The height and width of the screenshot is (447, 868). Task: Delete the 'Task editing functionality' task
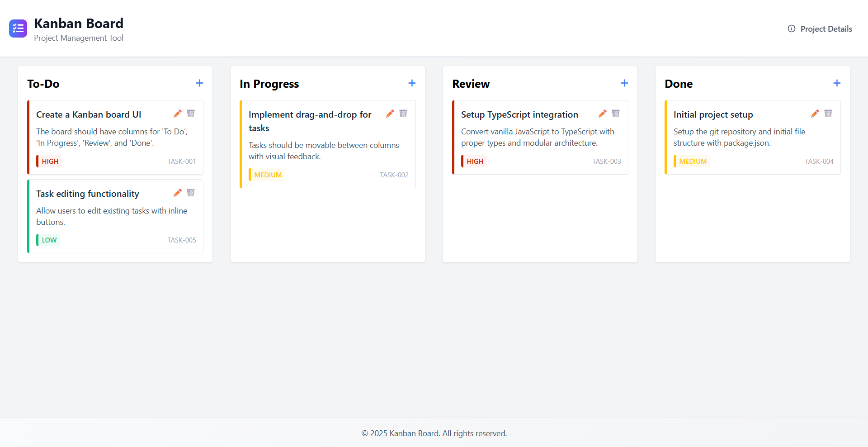click(191, 193)
